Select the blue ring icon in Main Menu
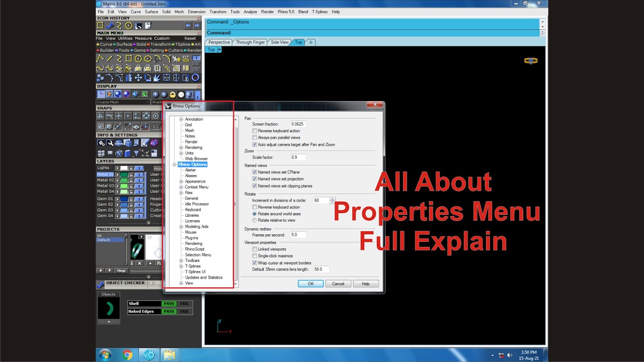644x362 pixels. click(195, 78)
